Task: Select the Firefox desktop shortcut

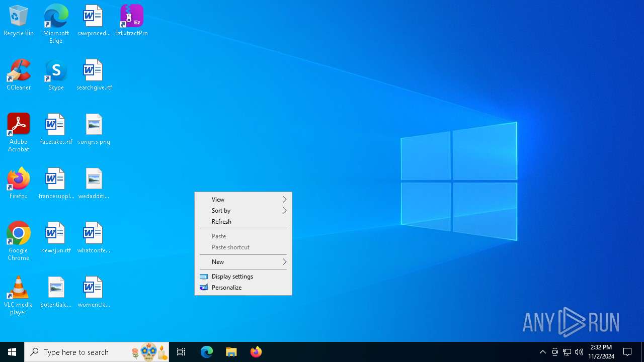Action: click(19, 184)
